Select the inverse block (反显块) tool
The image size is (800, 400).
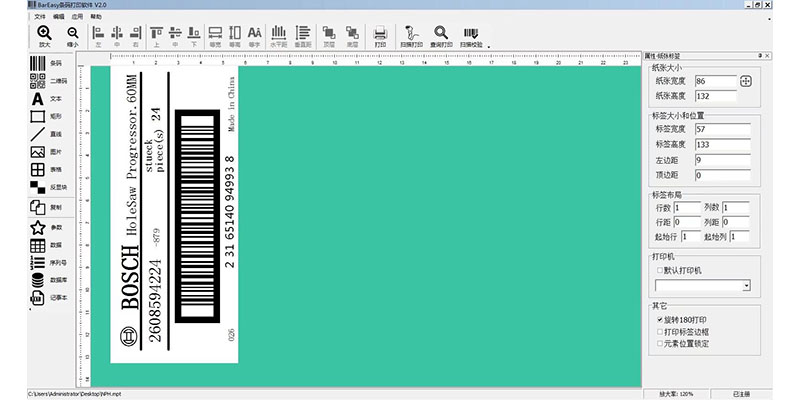(38, 187)
